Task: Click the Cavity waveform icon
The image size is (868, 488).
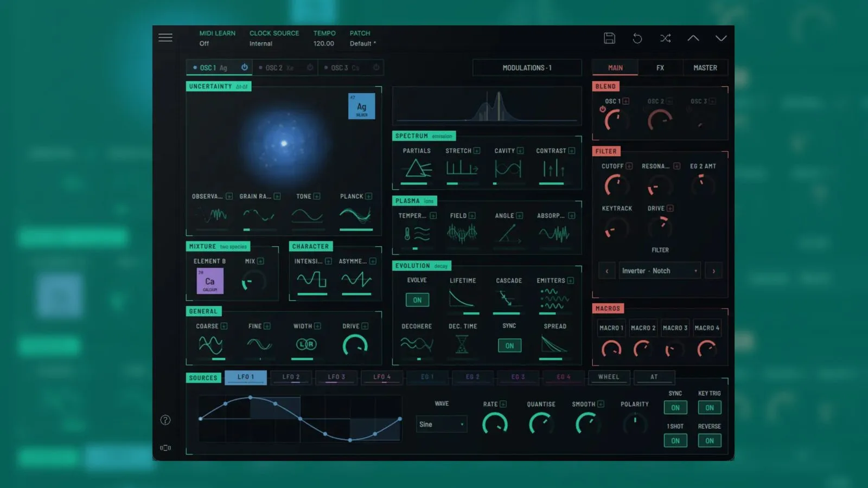Action: pos(508,168)
